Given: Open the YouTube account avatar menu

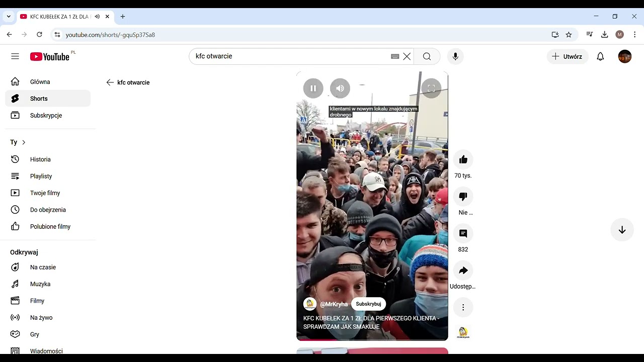Looking at the screenshot, I should pyautogui.click(x=625, y=56).
